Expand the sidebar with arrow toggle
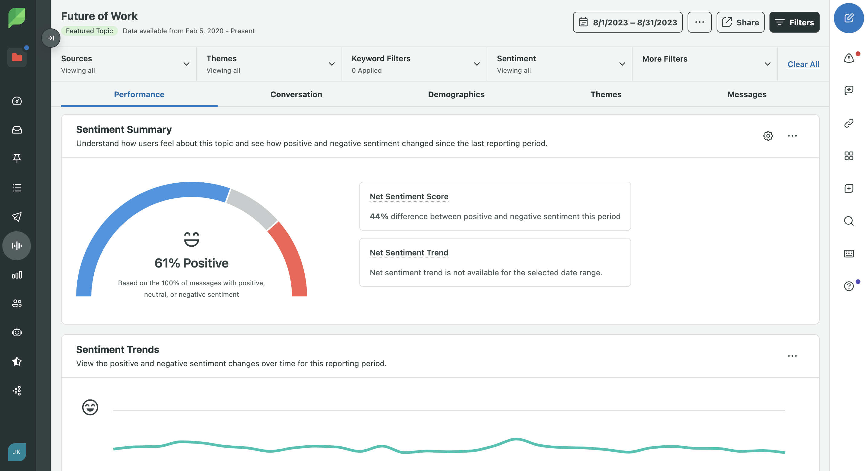The width and height of the screenshot is (868, 471). (51, 38)
